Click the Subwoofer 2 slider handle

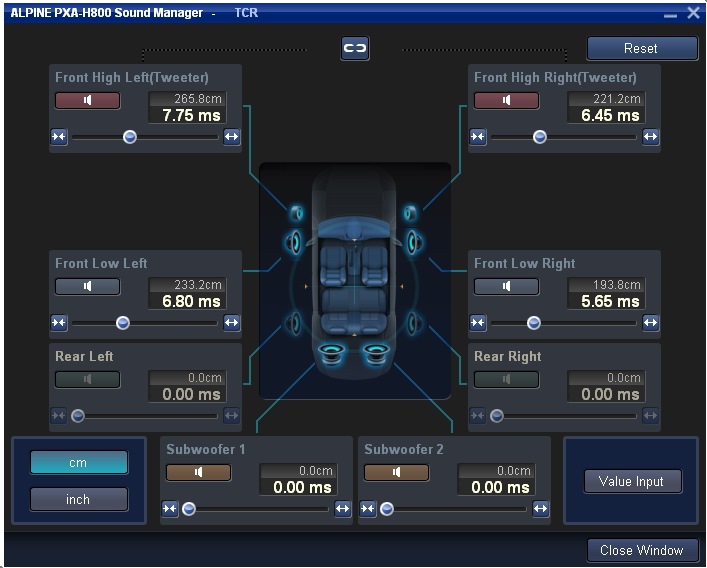click(x=387, y=509)
